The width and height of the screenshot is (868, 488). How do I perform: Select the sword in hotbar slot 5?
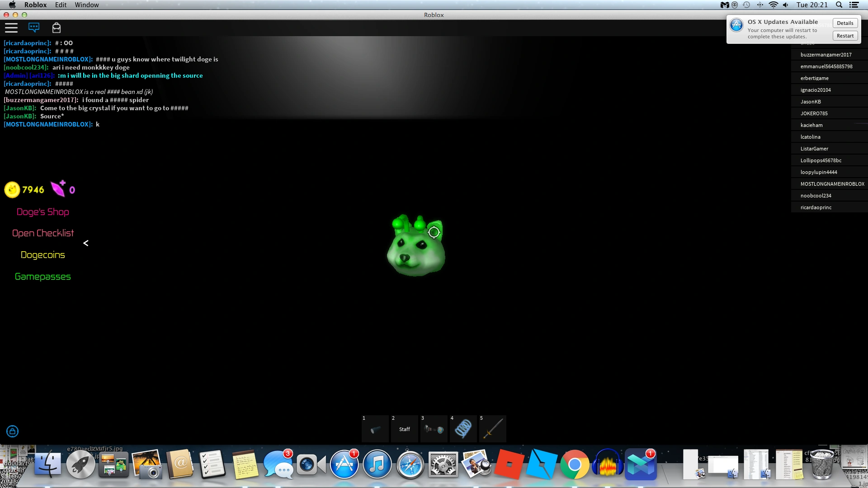pyautogui.click(x=492, y=428)
